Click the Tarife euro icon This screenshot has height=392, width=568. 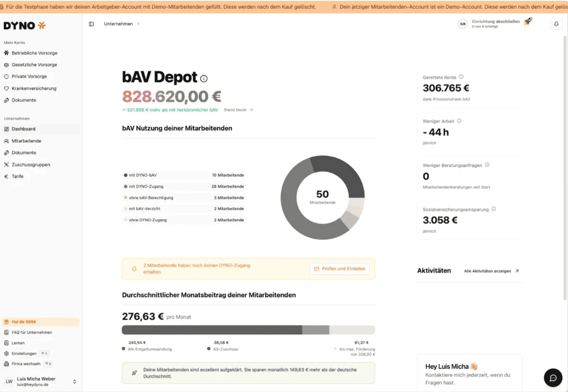pos(7,176)
